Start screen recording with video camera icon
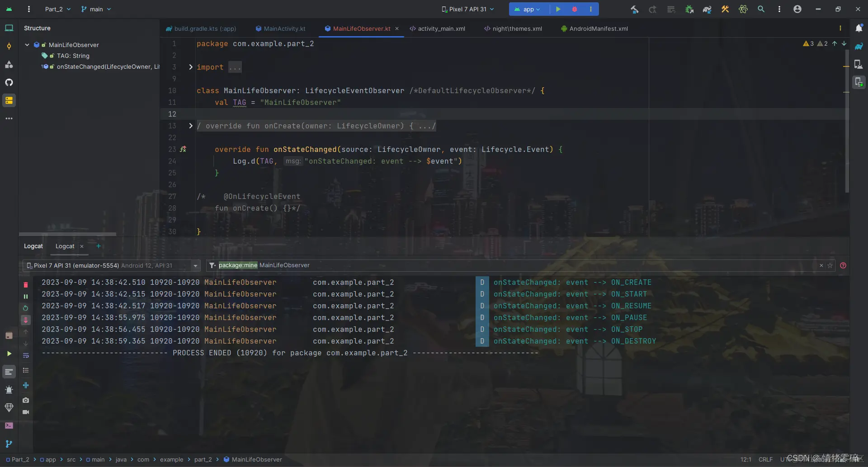The width and height of the screenshot is (868, 467). pyautogui.click(x=26, y=412)
